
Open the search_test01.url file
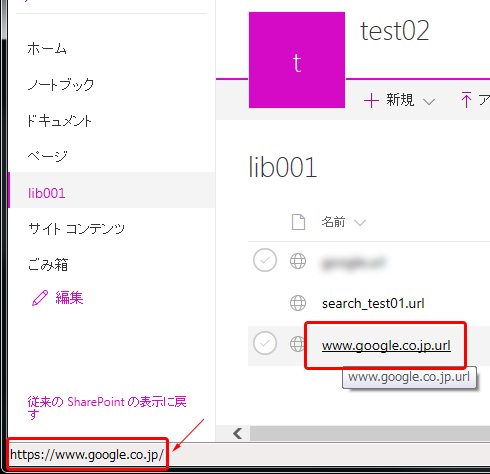click(x=373, y=303)
